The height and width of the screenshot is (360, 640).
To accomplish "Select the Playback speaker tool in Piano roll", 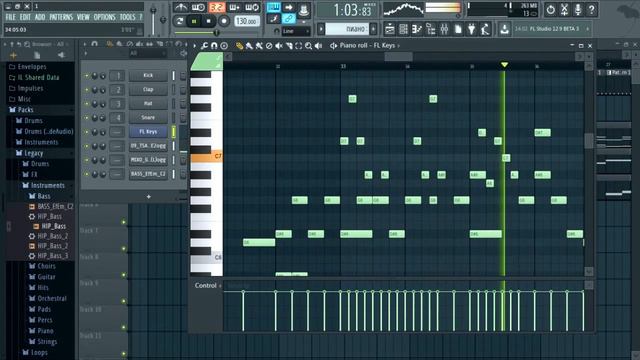I will point(319,46).
